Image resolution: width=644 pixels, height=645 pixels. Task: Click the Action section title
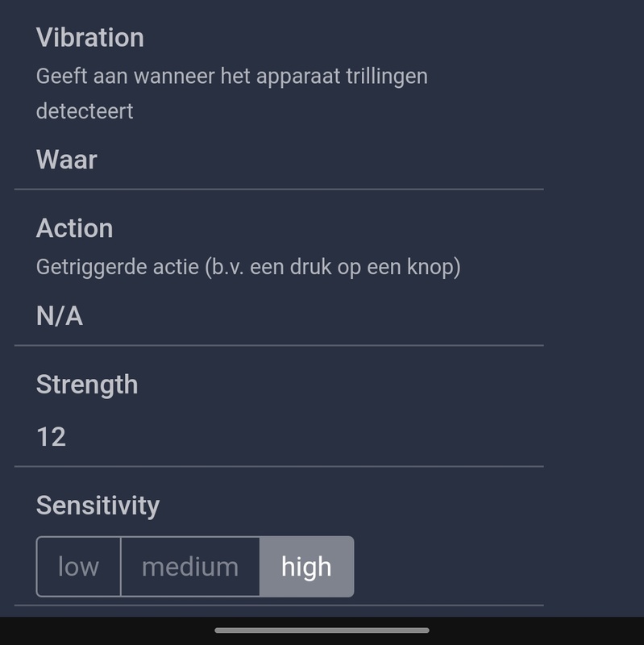coord(74,228)
